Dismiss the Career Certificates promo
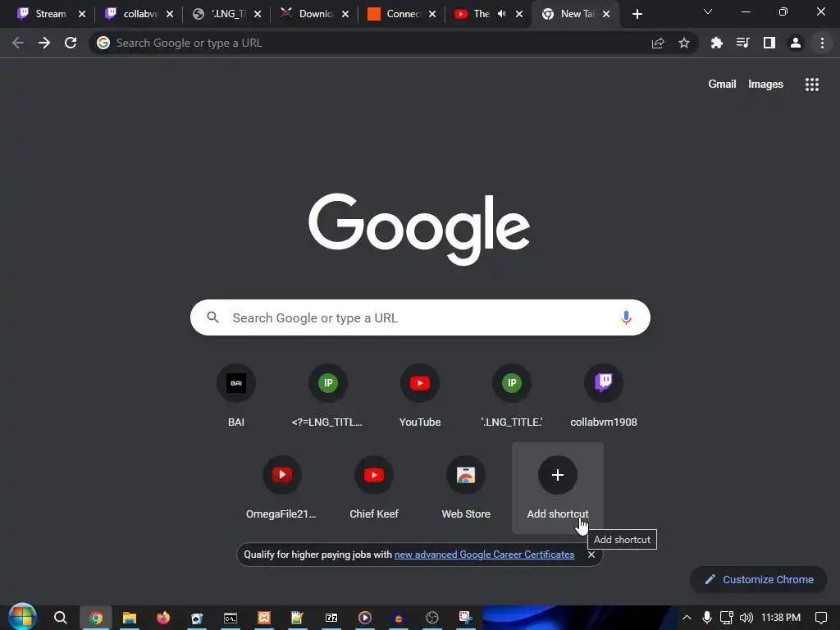Screen dimensions: 840x630 click(591, 555)
